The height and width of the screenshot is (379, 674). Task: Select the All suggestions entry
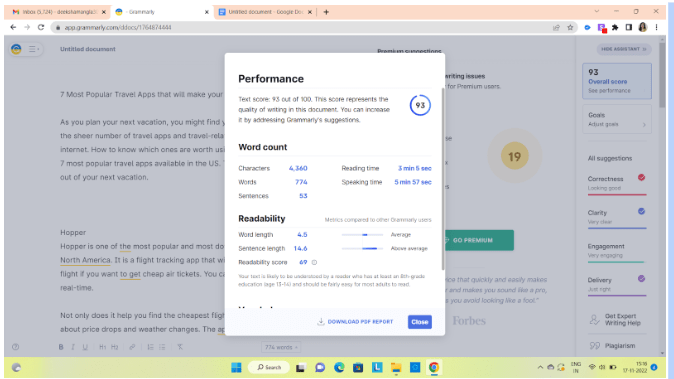pos(610,158)
